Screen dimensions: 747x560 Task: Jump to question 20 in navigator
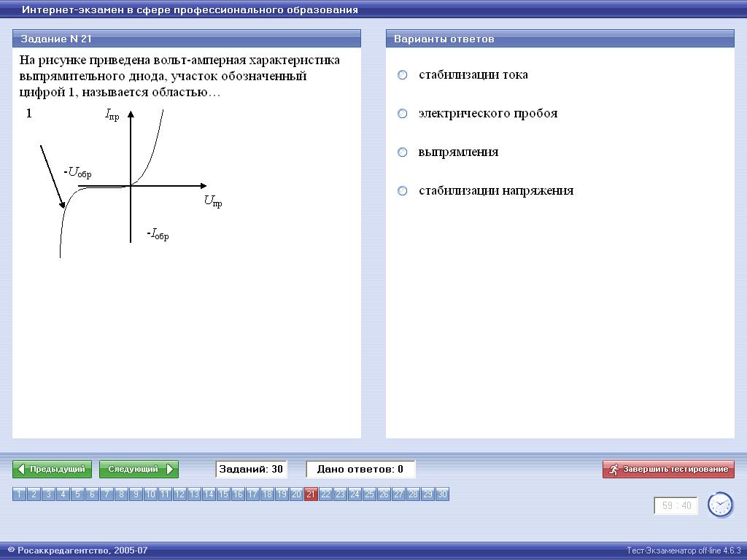(296, 494)
